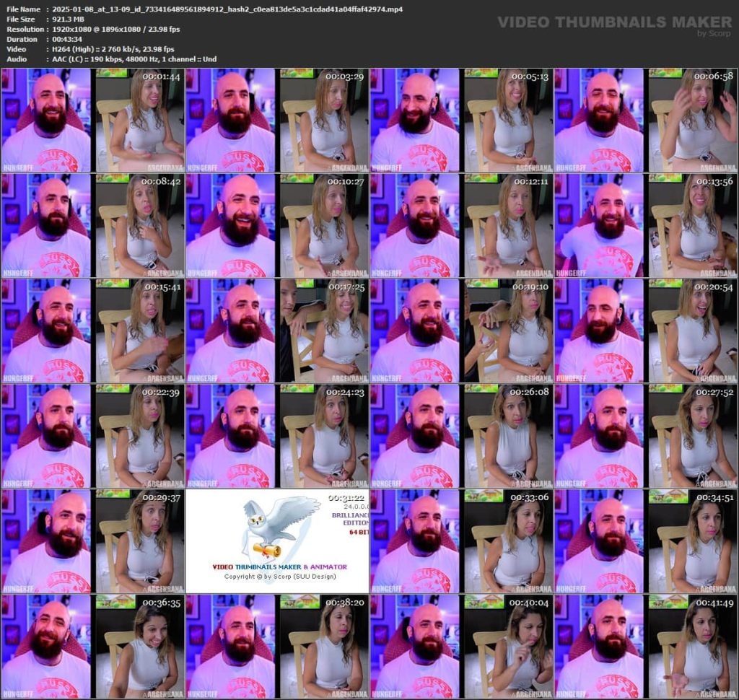739x700 pixels.
Task: Click the splash frame timestamped 00:31:22
Action: (x=277, y=541)
